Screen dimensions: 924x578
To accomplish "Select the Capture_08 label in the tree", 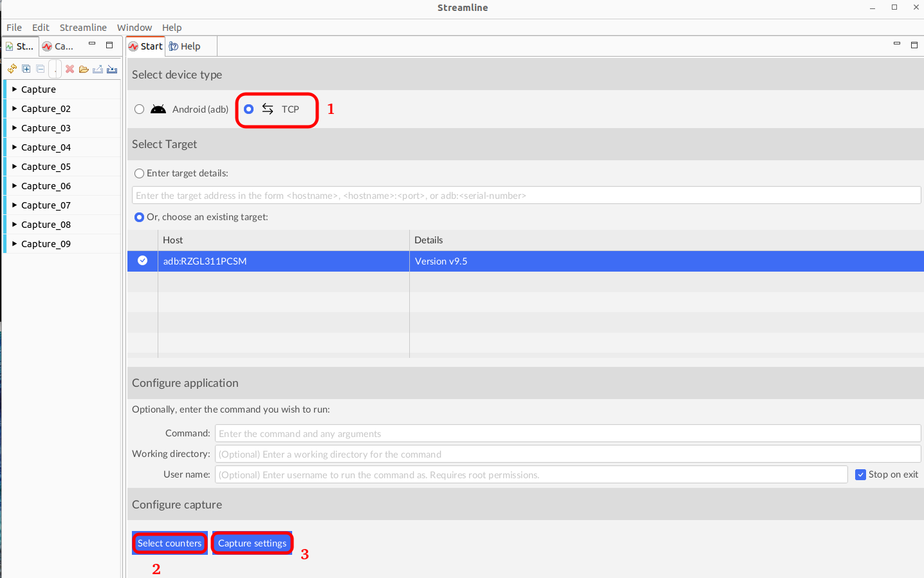I will click(x=46, y=225).
